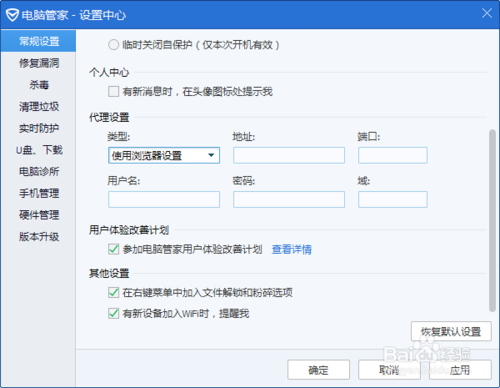Switch to the 手机管理 tab
Image resolution: width=500 pixels, height=388 pixels.
tap(38, 193)
